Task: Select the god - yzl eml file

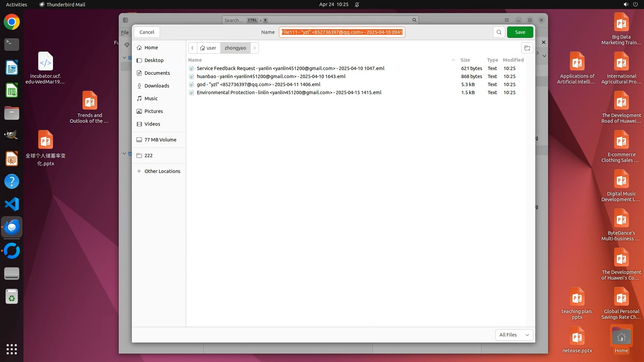Action: [x=258, y=84]
